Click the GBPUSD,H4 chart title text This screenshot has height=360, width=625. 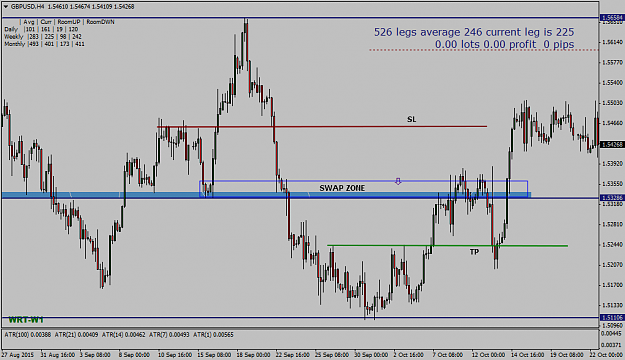click(28, 7)
